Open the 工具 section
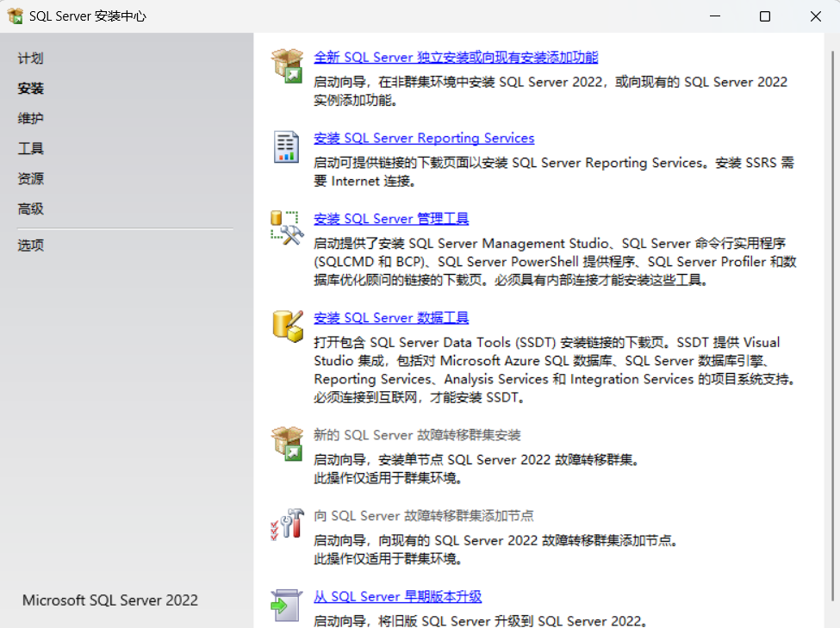Screen dimensions: 840x628 30,148
